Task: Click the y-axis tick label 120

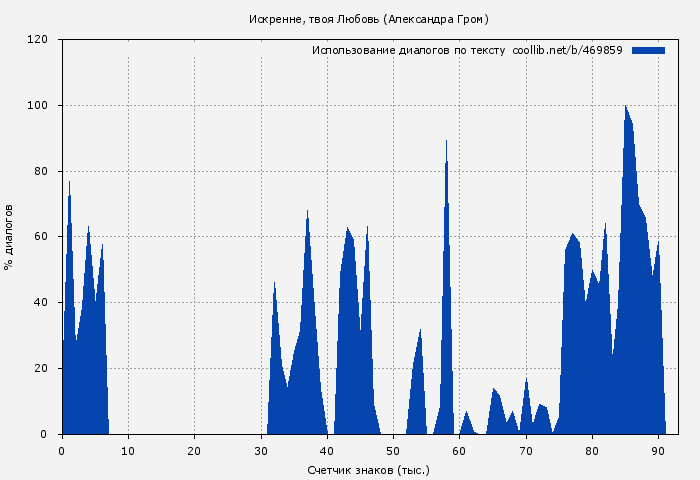Action: (38, 40)
